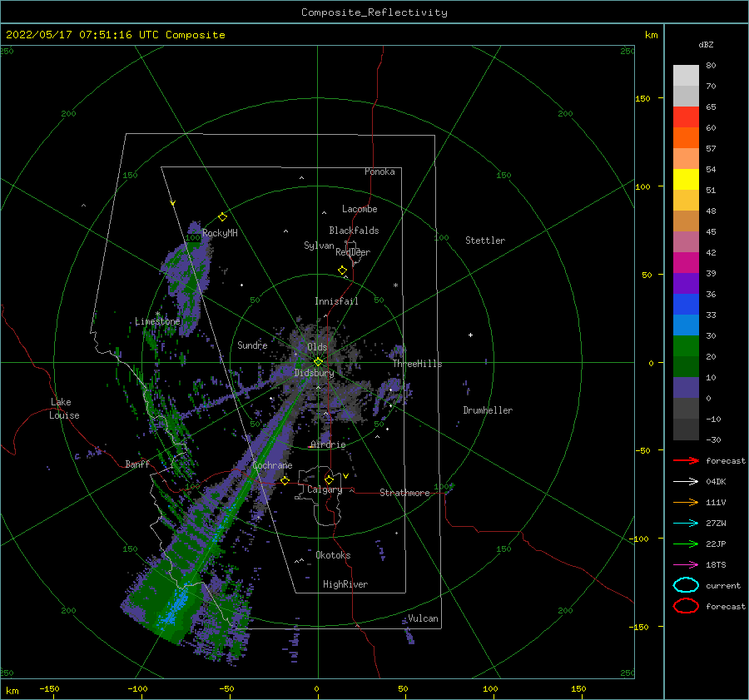Image resolution: width=749 pixels, height=700 pixels.
Task: Click the RockyMH label
Action: tap(220, 233)
